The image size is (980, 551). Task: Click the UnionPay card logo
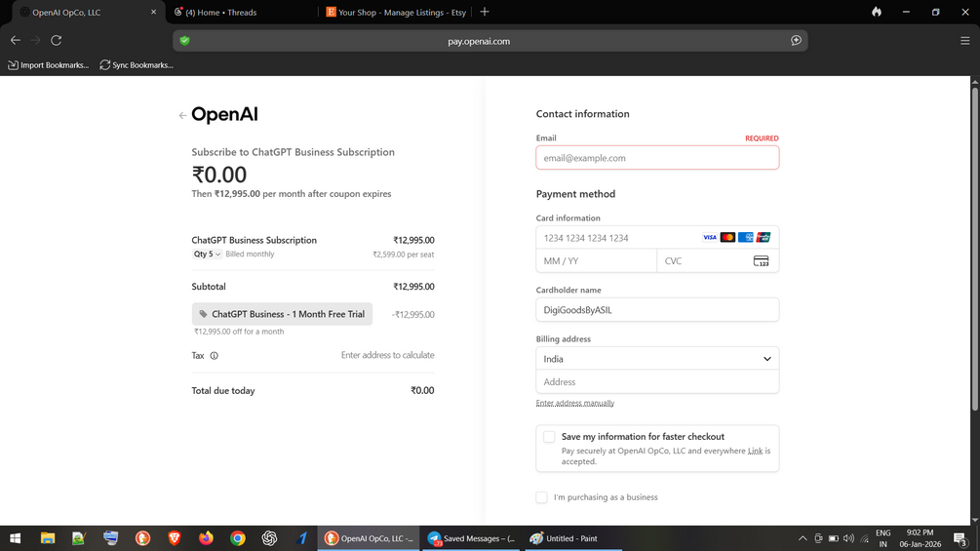click(764, 237)
